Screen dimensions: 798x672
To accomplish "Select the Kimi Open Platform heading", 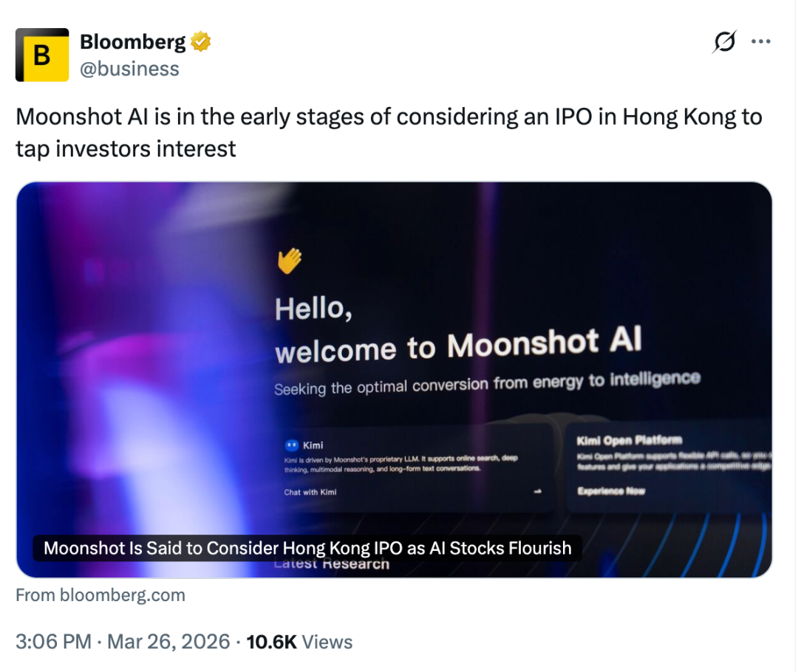I will click(x=629, y=441).
